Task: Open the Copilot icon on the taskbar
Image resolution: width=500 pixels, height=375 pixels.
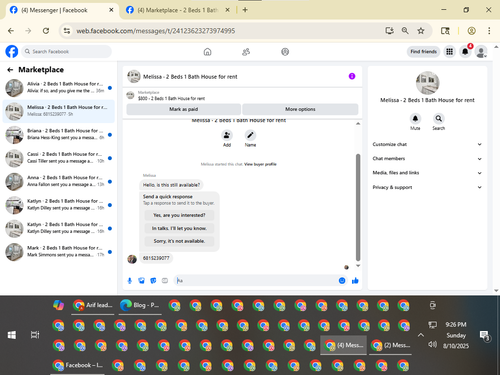Action: point(58,305)
